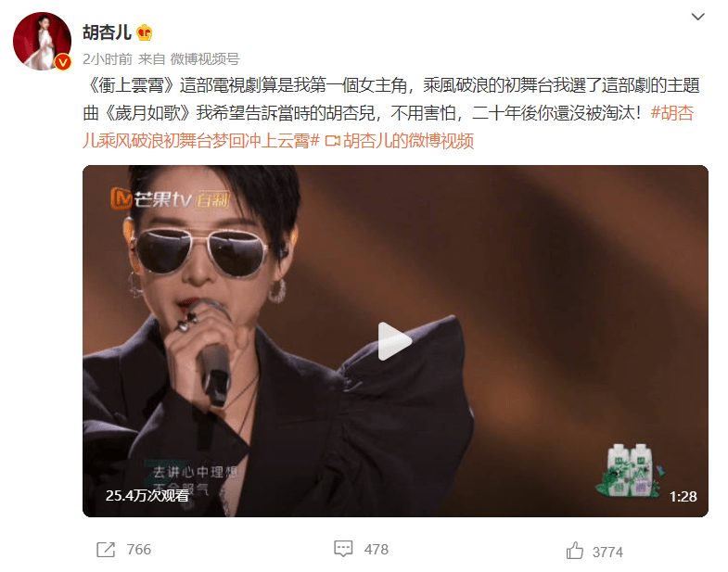This screenshot has height=572, width=728.
Task: Click the 766 repost count
Action: click(x=139, y=549)
